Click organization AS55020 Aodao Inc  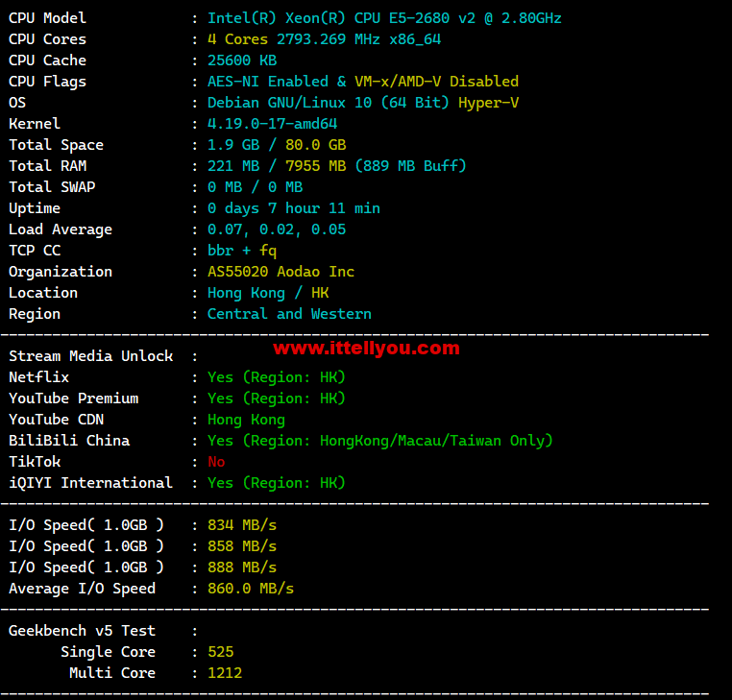click(x=281, y=272)
